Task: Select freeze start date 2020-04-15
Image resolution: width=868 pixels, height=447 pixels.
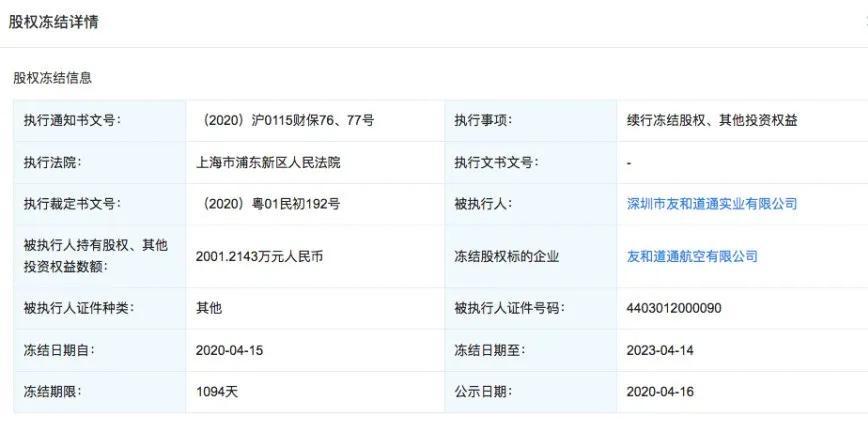Action: [229, 350]
